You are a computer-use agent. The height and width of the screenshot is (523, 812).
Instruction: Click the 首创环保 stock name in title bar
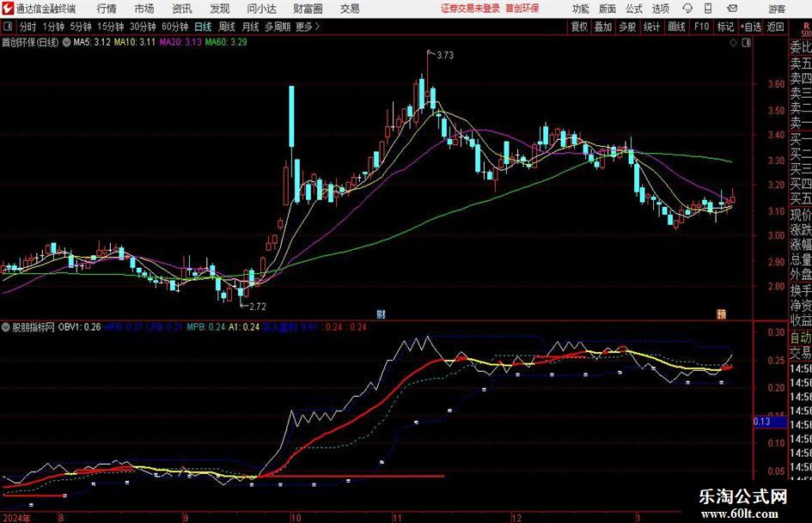click(x=522, y=9)
